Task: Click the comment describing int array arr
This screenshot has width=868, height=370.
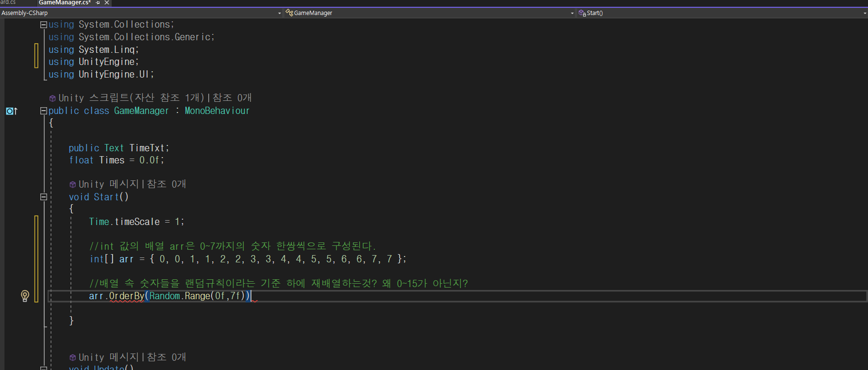Action: pyautogui.click(x=233, y=246)
